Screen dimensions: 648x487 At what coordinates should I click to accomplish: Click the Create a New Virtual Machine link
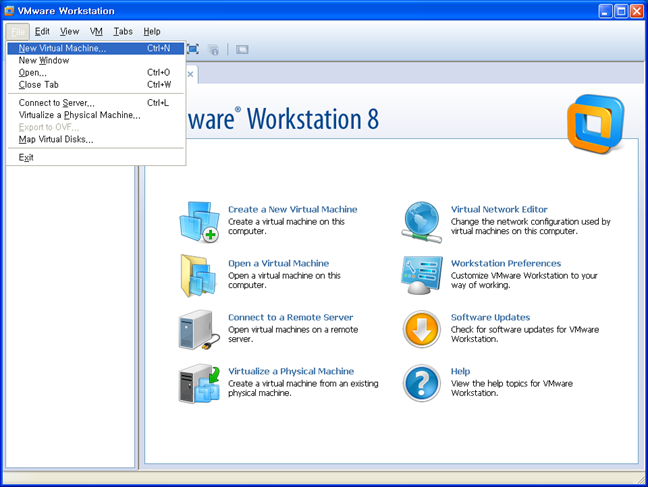[x=293, y=210]
